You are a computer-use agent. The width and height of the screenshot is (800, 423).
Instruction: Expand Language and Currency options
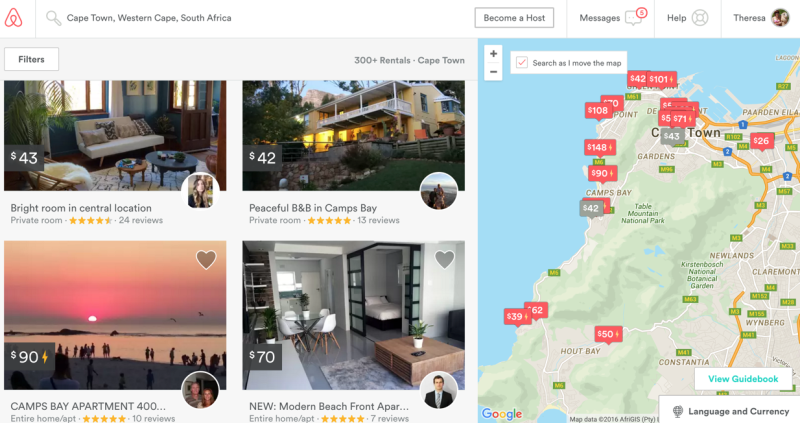731,411
